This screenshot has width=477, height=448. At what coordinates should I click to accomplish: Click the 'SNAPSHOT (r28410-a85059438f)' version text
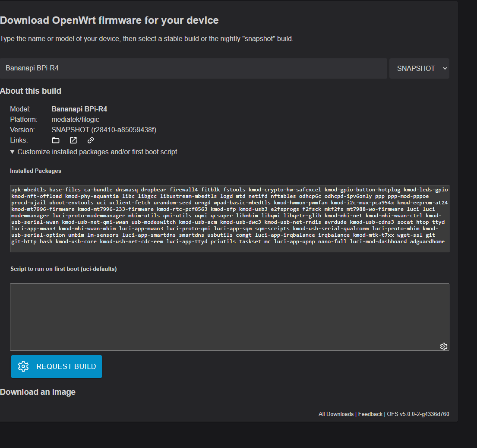104,130
